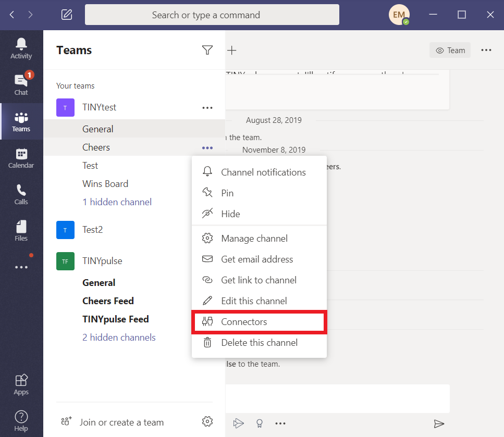The height and width of the screenshot is (437, 504).
Task: Click the Team membership button top right
Action: [x=450, y=50]
